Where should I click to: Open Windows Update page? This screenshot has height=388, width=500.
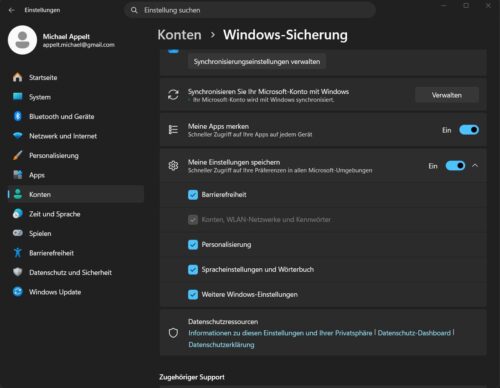click(76, 292)
